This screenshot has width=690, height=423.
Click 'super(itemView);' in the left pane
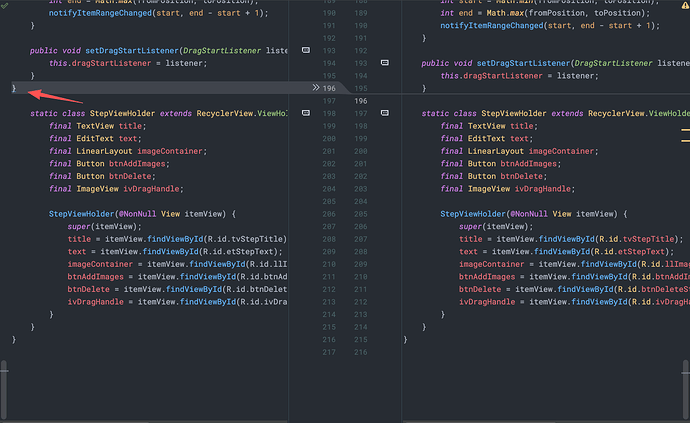click(x=105, y=226)
